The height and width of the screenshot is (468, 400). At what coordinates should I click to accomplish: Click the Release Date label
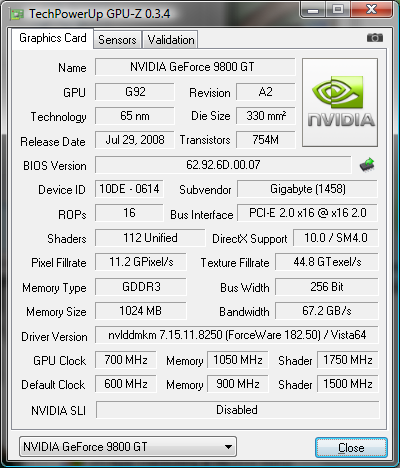[53, 142]
